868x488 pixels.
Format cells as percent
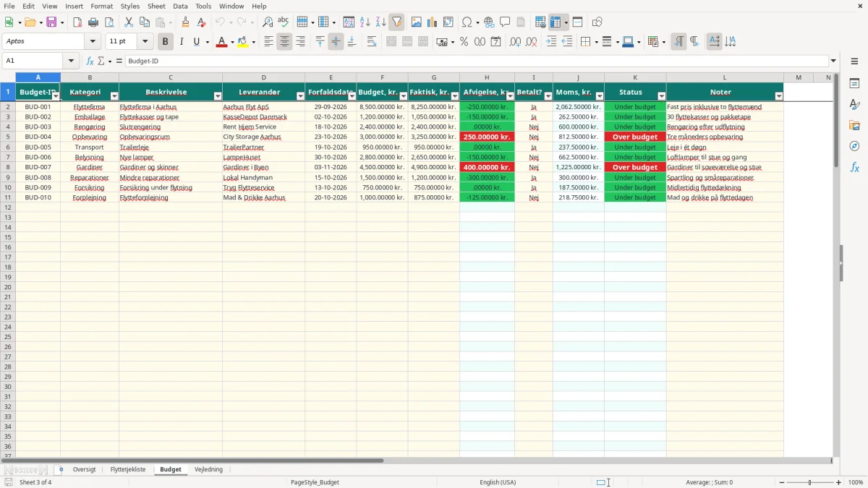[x=464, y=42]
